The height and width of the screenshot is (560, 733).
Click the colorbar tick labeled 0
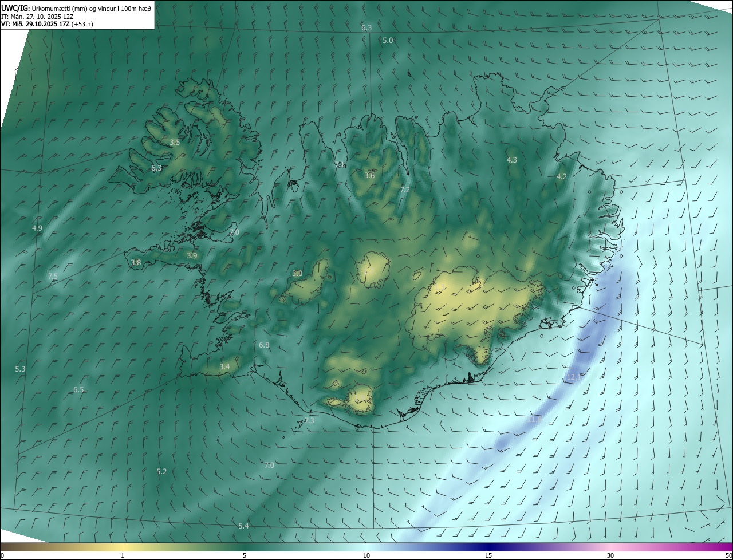2,555
